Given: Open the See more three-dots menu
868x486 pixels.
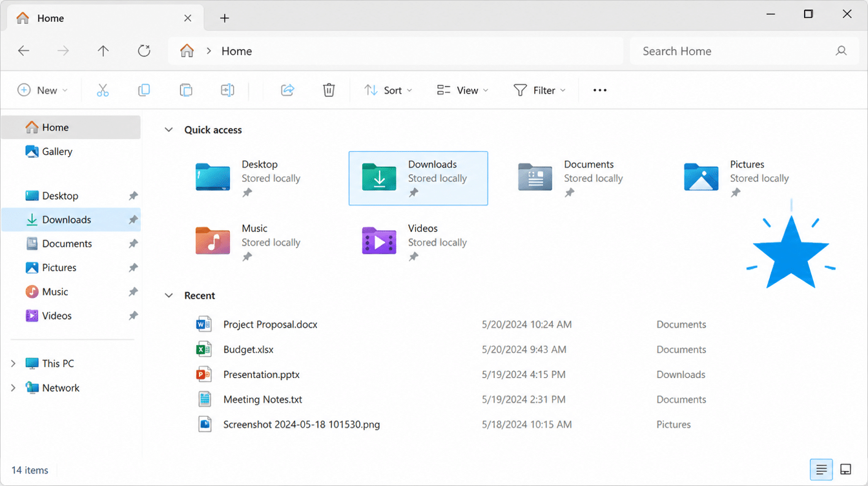Looking at the screenshot, I should coord(600,90).
